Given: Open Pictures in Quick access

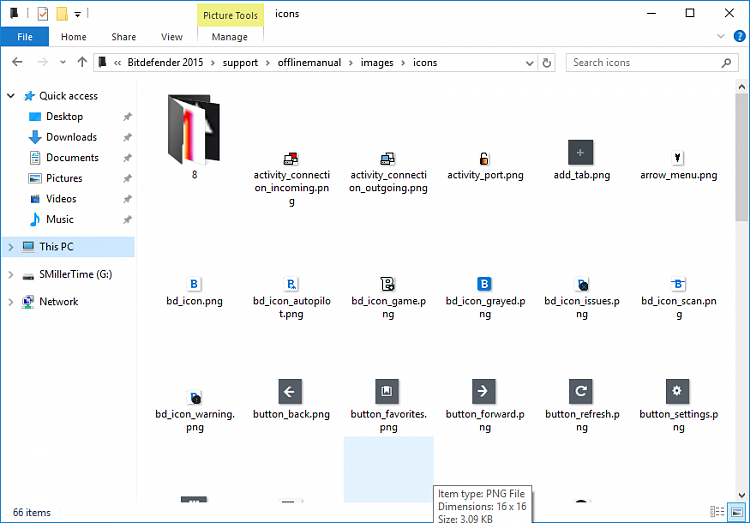Looking at the screenshot, I should coord(64,178).
